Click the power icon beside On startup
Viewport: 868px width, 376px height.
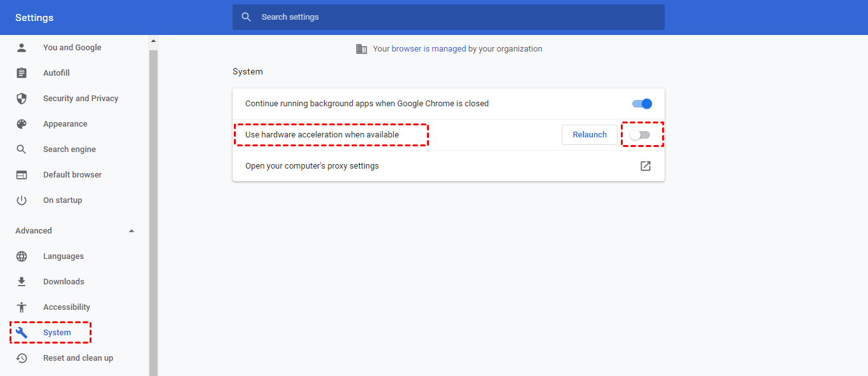pos(22,200)
